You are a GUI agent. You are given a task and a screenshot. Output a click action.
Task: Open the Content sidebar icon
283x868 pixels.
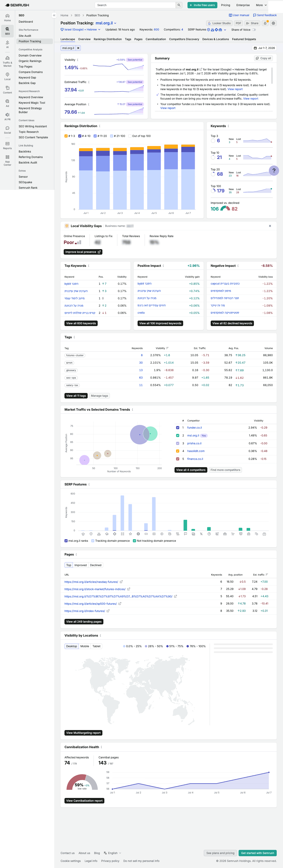pos(7,90)
